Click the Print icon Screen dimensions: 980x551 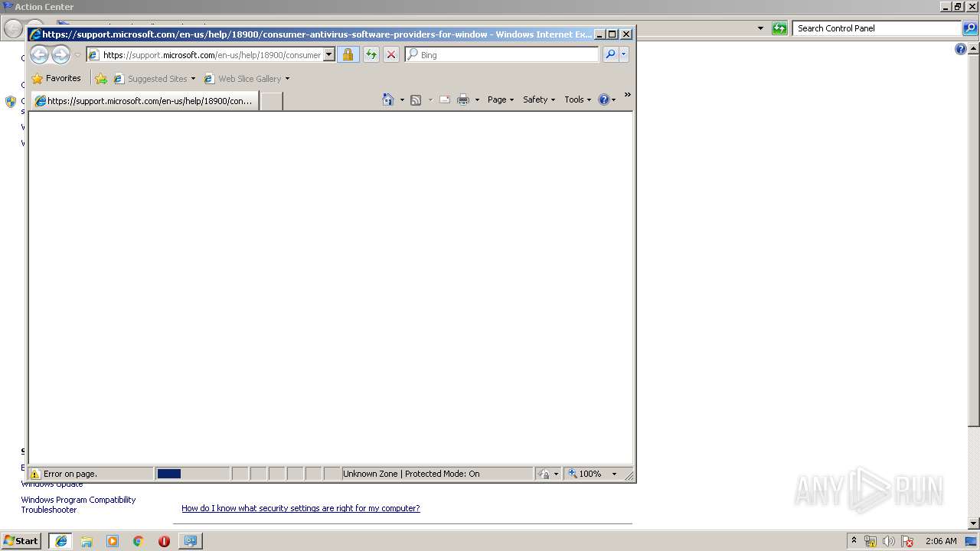462,99
